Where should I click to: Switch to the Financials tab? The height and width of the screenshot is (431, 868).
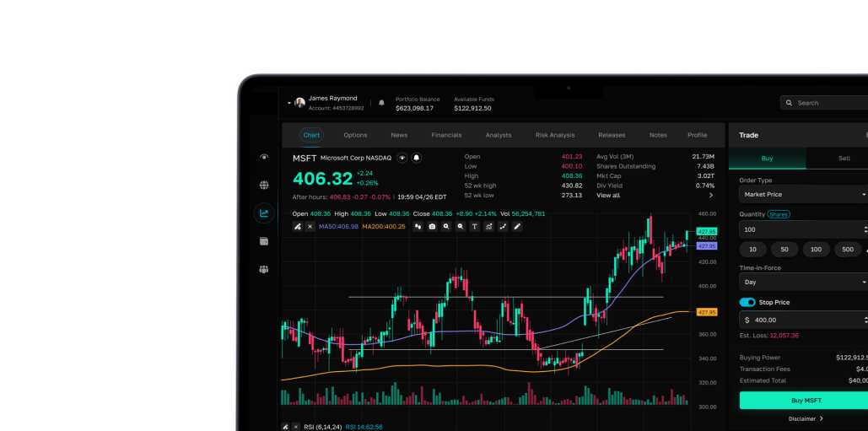point(446,135)
